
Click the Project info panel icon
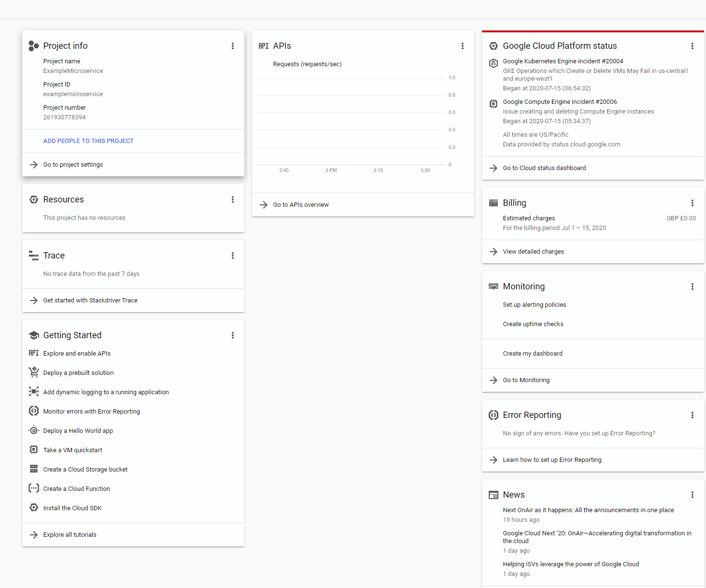coord(33,45)
